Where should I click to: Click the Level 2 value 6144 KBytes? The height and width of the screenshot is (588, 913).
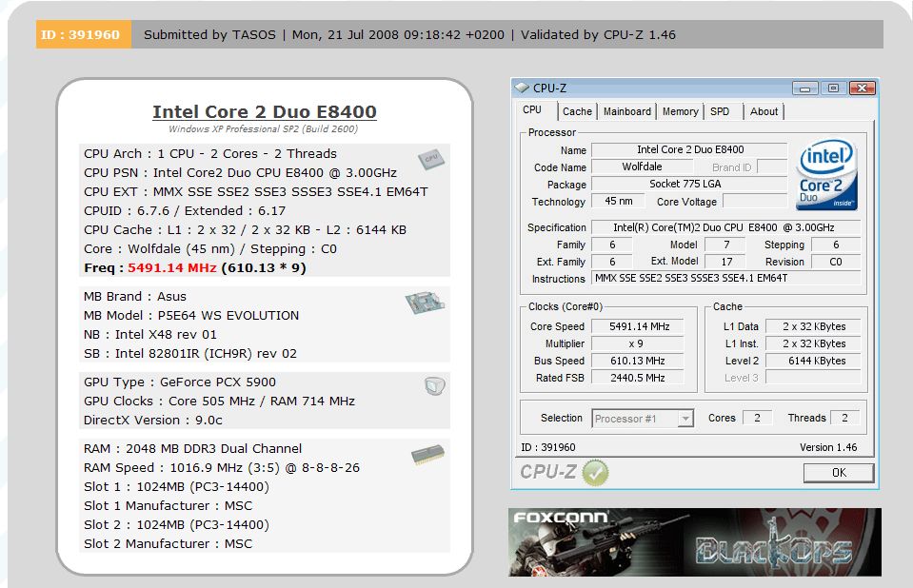813,361
